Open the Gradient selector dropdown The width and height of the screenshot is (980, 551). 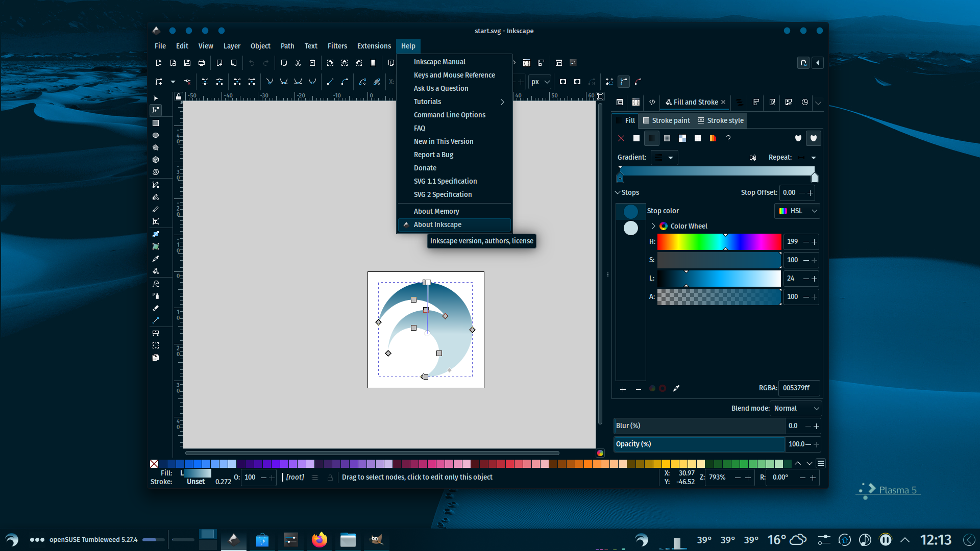(664, 158)
